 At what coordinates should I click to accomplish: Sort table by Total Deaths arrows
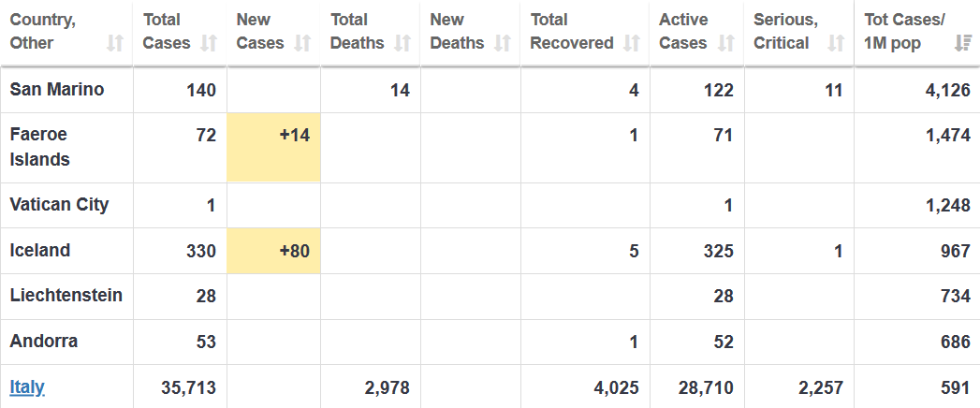point(403,43)
